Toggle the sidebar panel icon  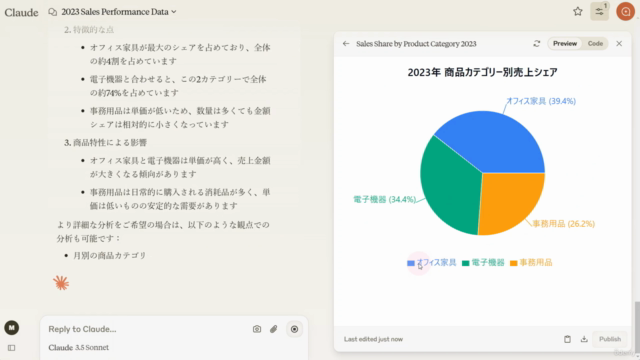pyautogui.click(x=11, y=348)
